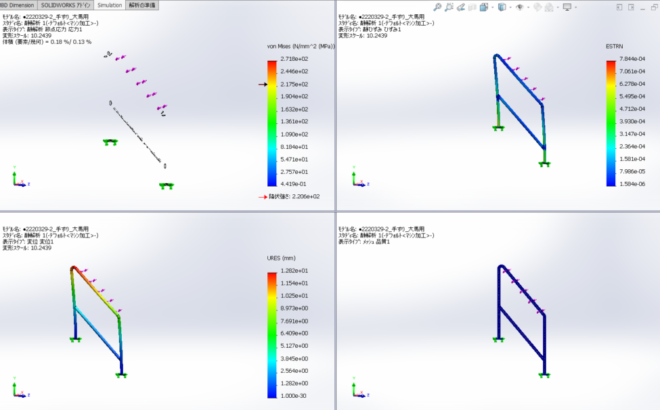Viewport: 660px width, 410px height.
Task: Click the ESTRN strain color legend
Action: coord(611,122)
